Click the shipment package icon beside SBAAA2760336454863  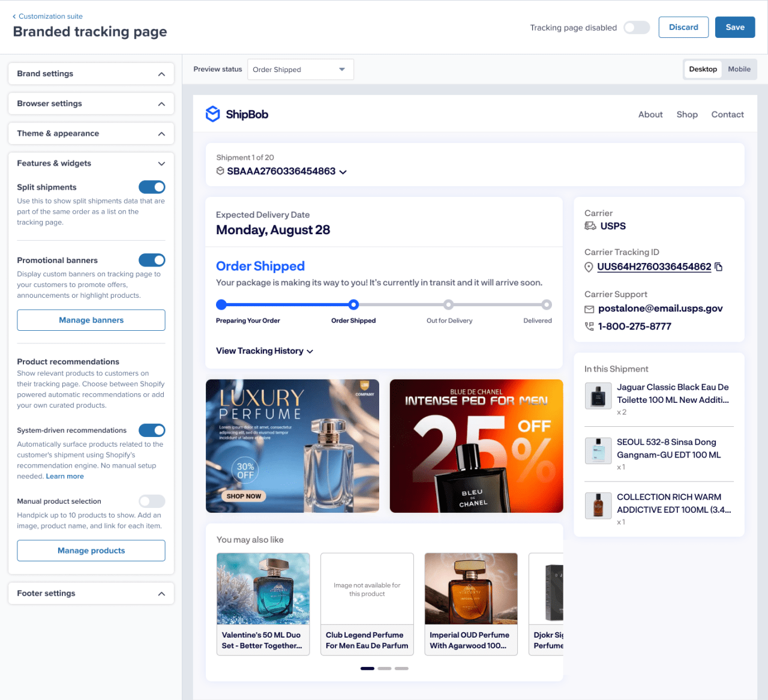pos(220,171)
